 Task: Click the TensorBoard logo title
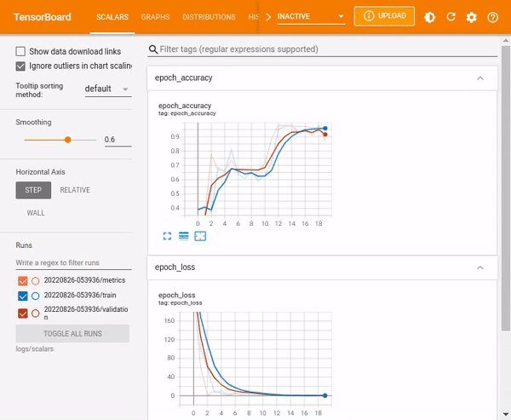click(x=43, y=17)
